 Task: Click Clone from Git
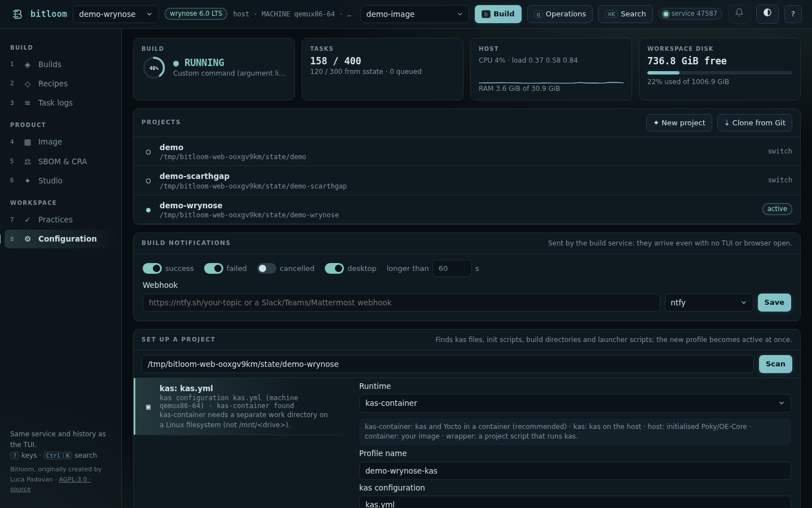click(754, 123)
